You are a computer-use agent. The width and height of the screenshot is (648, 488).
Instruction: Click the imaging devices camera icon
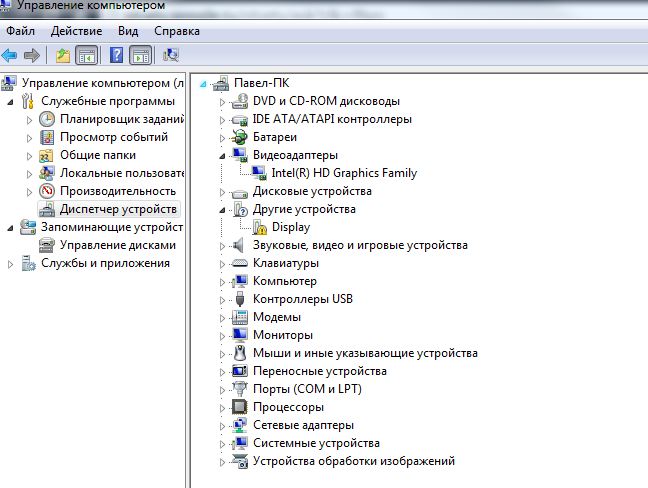pyautogui.click(x=240, y=461)
